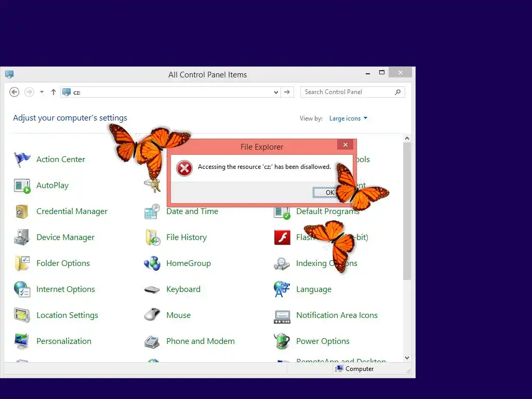This screenshot has width=532, height=399.
Task: Open the Location Settings map icon
Action: [x=22, y=315]
